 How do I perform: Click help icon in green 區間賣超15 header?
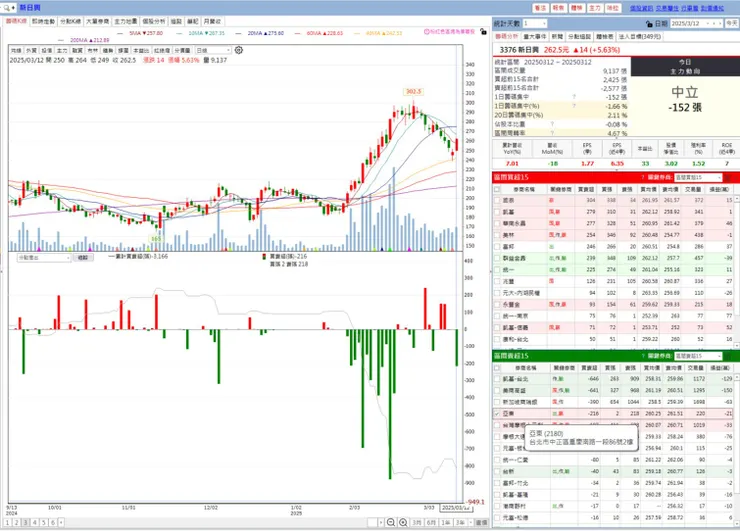pos(643,356)
